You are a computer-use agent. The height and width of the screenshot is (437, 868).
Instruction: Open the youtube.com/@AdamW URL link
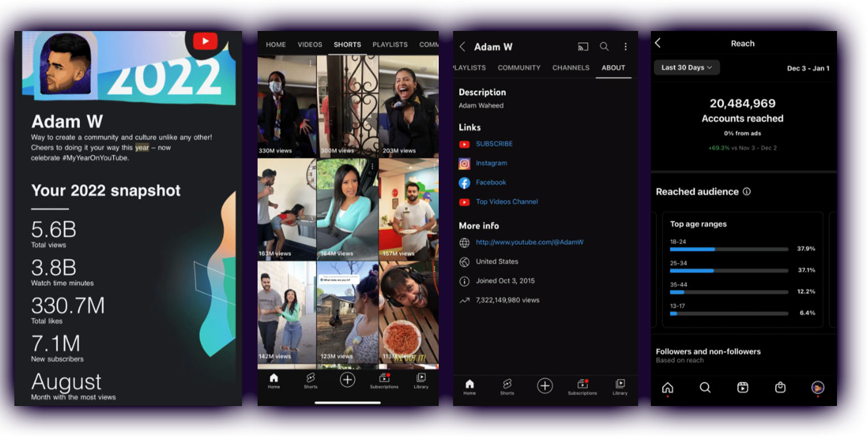[529, 243]
